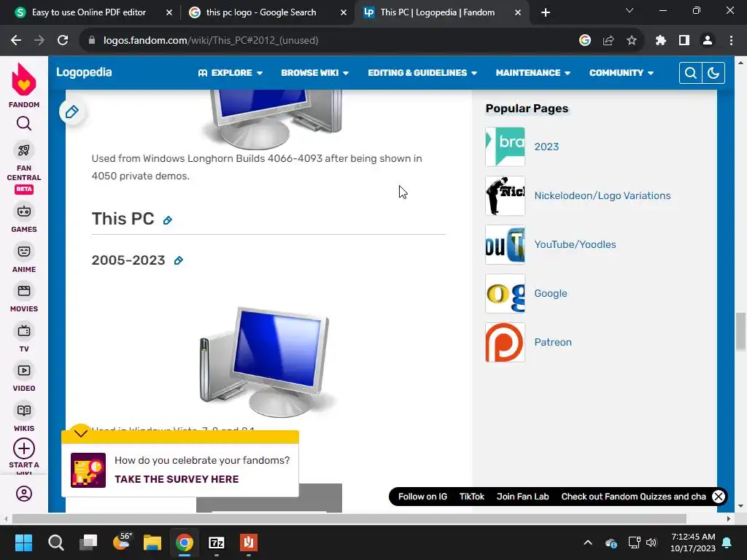Viewport: 747px width, 560px height.
Task: Open the tab search chevron in Chrome's title bar
Action: [x=630, y=10]
